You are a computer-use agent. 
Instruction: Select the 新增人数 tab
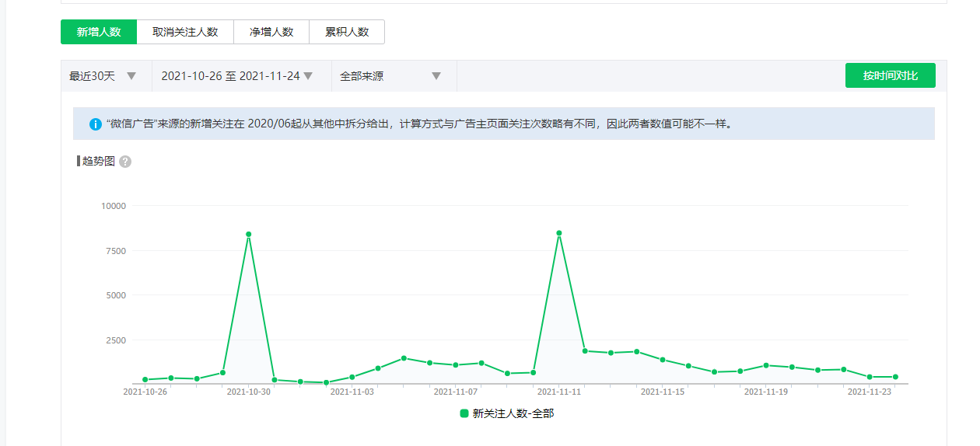pyautogui.click(x=99, y=32)
